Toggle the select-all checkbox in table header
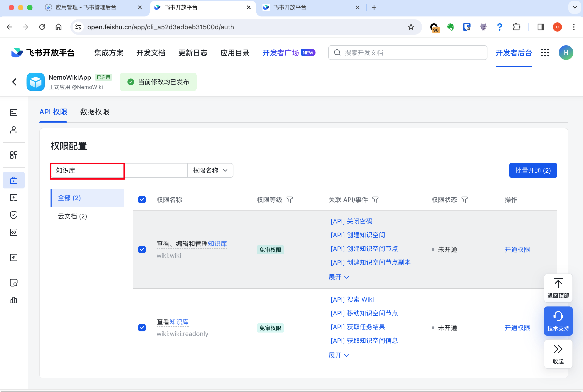The height and width of the screenshot is (392, 583). pyautogui.click(x=142, y=200)
